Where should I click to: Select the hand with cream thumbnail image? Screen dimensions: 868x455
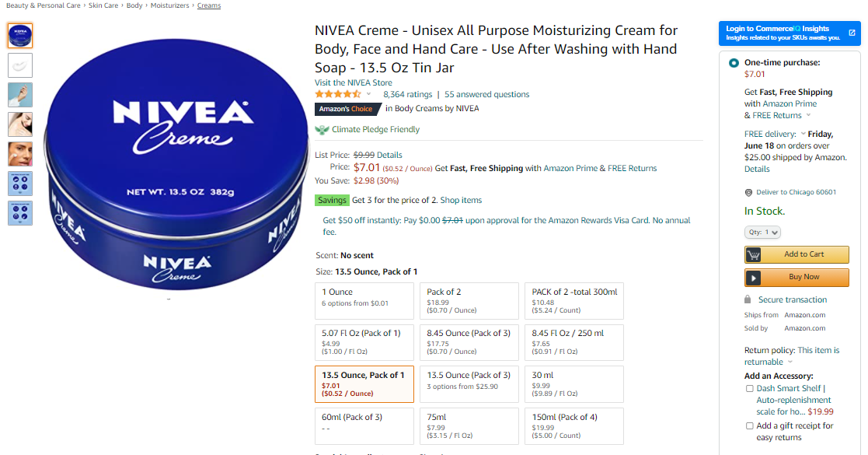20,95
